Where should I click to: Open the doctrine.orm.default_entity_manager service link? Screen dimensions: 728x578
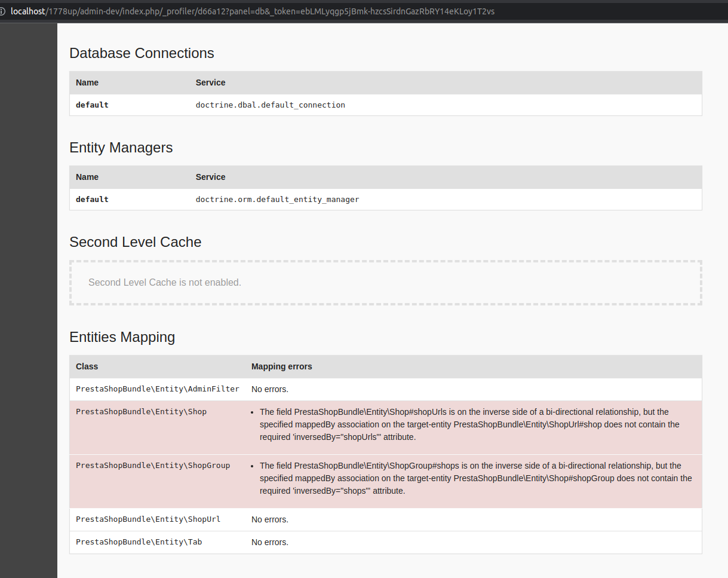point(277,199)
